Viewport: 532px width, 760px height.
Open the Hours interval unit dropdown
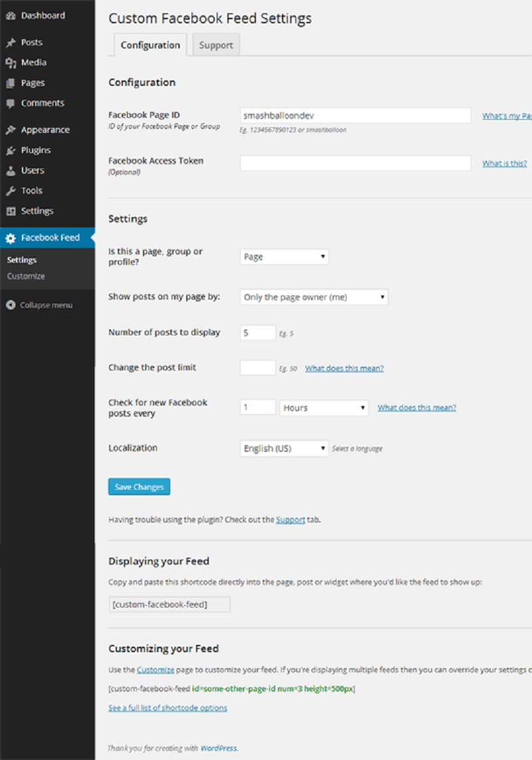324,408
